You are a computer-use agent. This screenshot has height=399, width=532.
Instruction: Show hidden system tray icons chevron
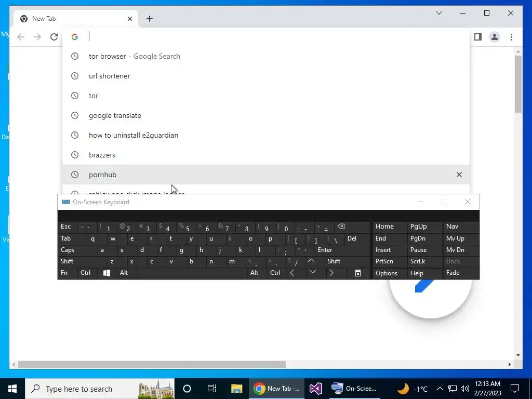(x=440, y=389)
